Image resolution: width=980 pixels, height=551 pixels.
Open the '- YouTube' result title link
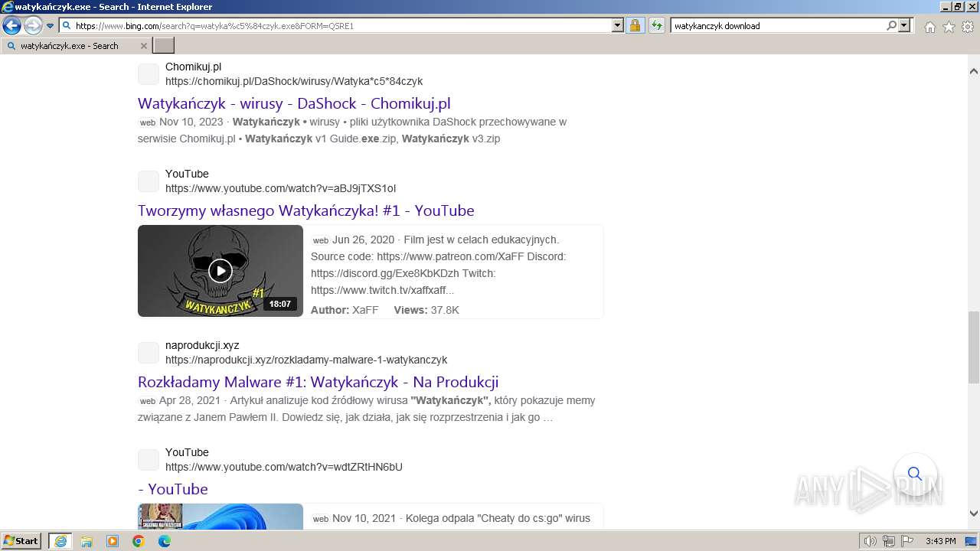(x=173, y=489)
